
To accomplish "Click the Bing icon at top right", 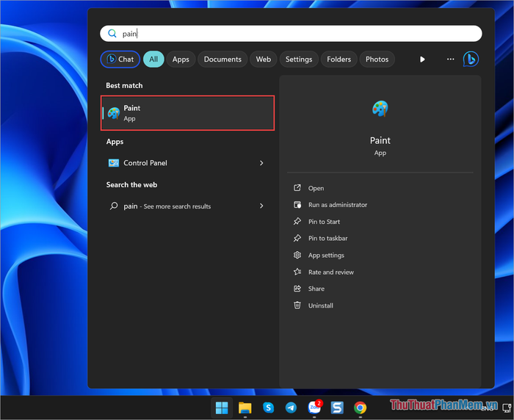I will coord(471,59).
